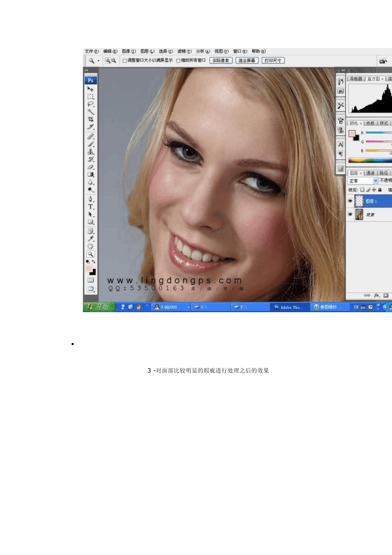The height and width of the screenshot is (555, 392).
Task: Select the Gradient tool
Action: tap(90, 174)
